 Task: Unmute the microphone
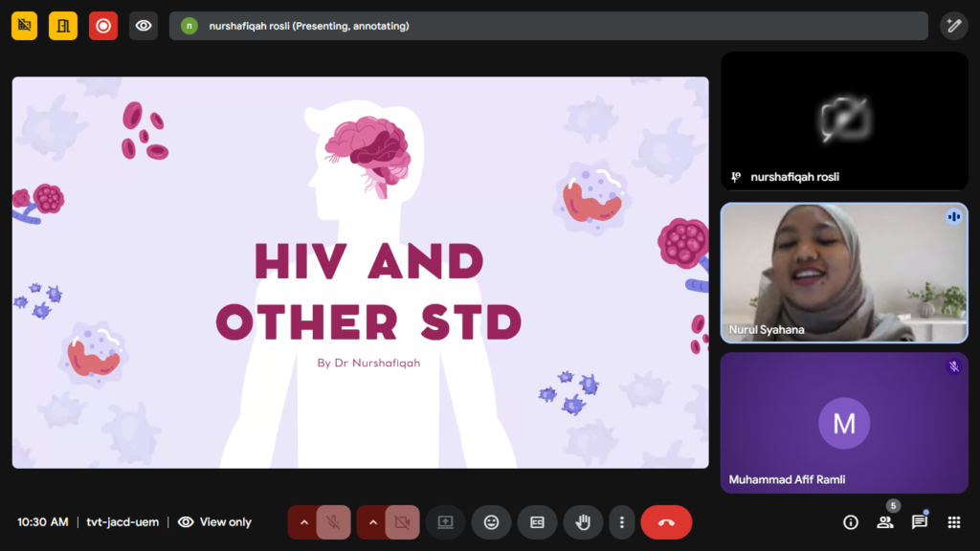pos(333,522)
